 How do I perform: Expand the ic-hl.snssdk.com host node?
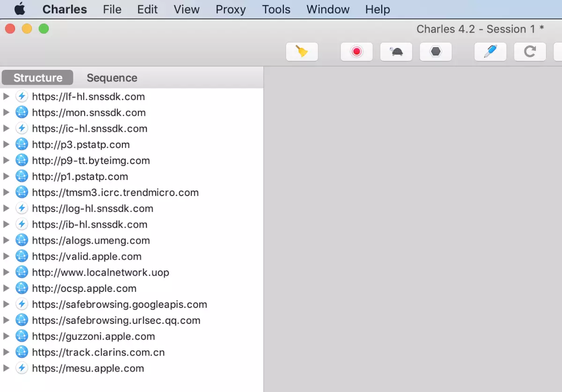click(6, 128)
